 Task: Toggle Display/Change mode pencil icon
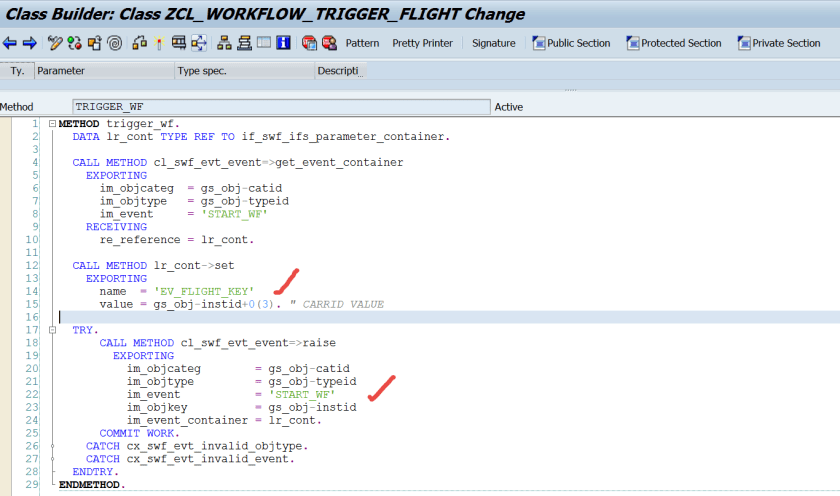[x=55, y=43]
